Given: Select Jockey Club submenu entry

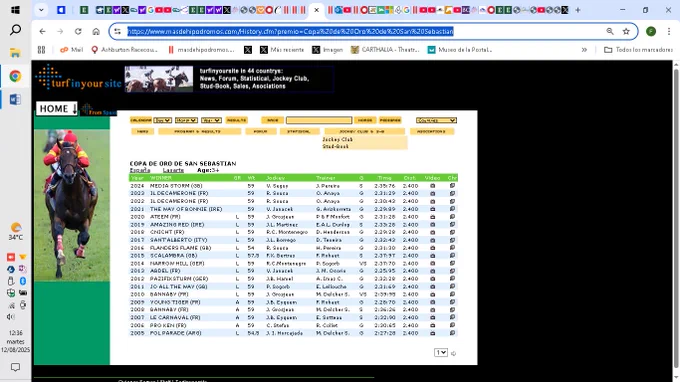Looking at the screenshot, I should pyautogui.click(x=337, y=140).
